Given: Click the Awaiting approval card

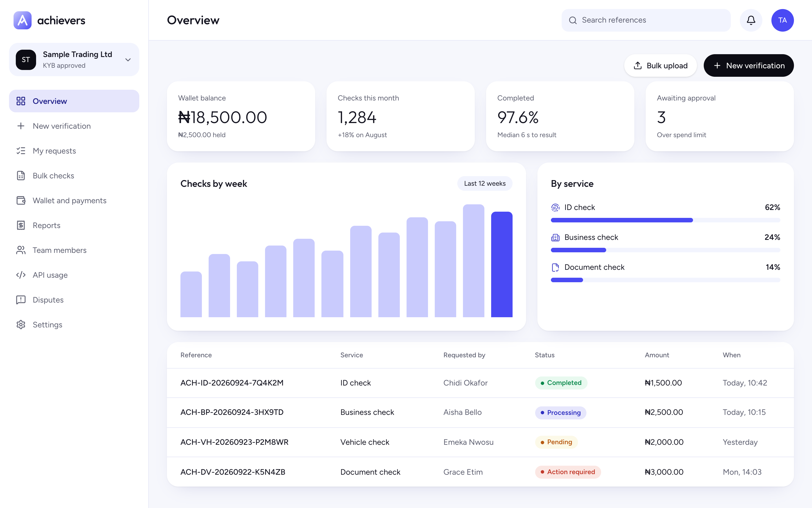Looking at the screenshot, I should click(x=720, y=116).
